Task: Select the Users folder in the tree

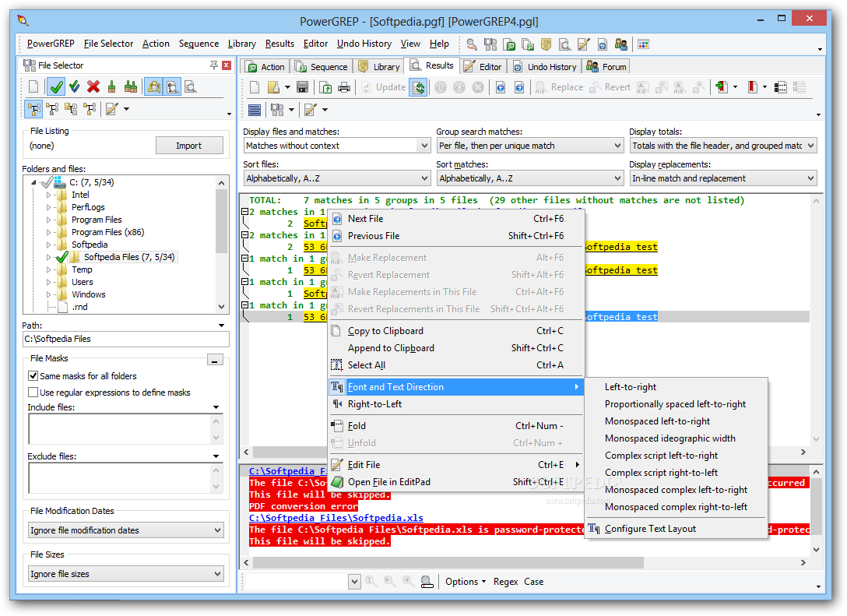Action: click(x=82, y=282)
